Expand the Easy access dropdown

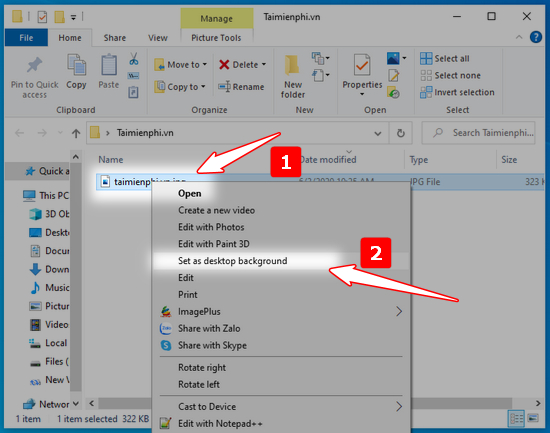[x=321, y=75]
